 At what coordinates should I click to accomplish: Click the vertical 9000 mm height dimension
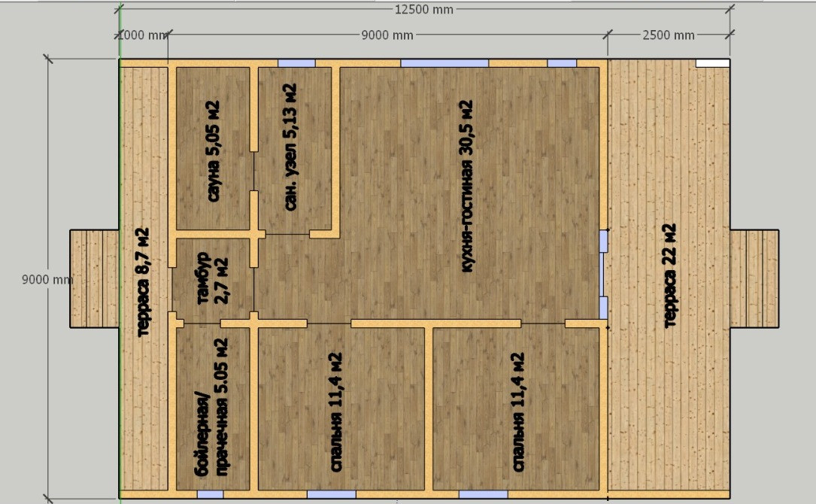pos(47,279)
